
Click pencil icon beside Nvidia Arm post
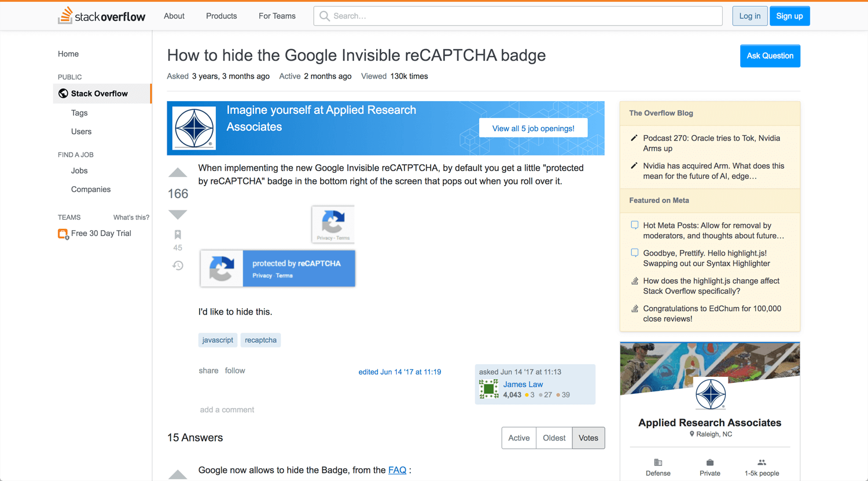pyautogui.click(x=634, y=166)
